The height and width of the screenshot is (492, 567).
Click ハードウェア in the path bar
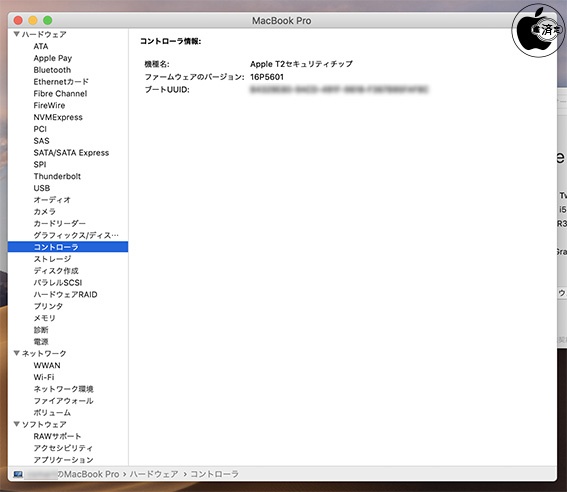[x=154, y=474]
